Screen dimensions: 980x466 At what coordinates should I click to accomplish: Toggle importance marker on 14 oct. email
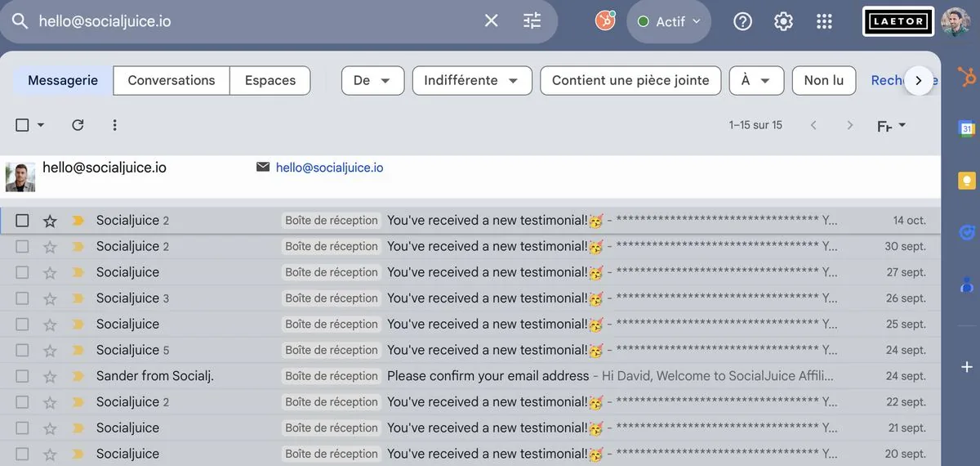coord(78,221)
